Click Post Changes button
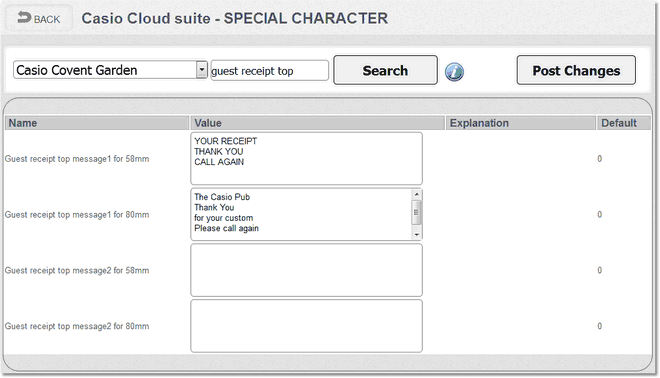 click(576, 70)
